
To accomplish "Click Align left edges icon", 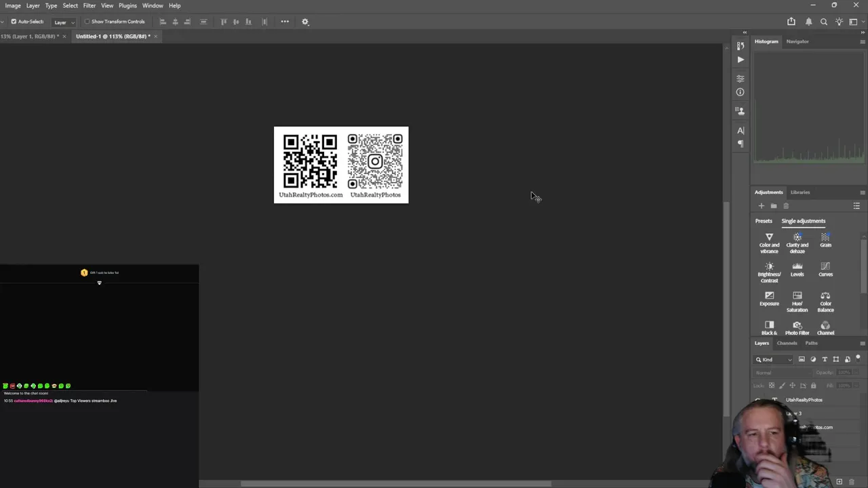I will point(163,22).
